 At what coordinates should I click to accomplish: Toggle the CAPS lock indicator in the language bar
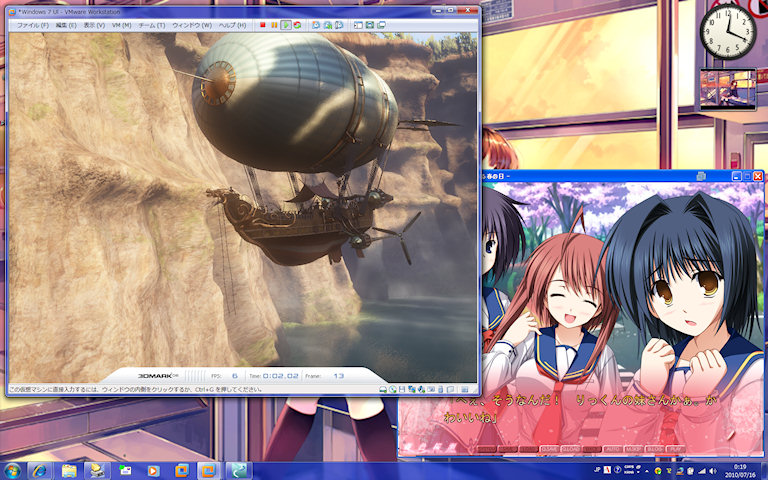coord(629,467)
